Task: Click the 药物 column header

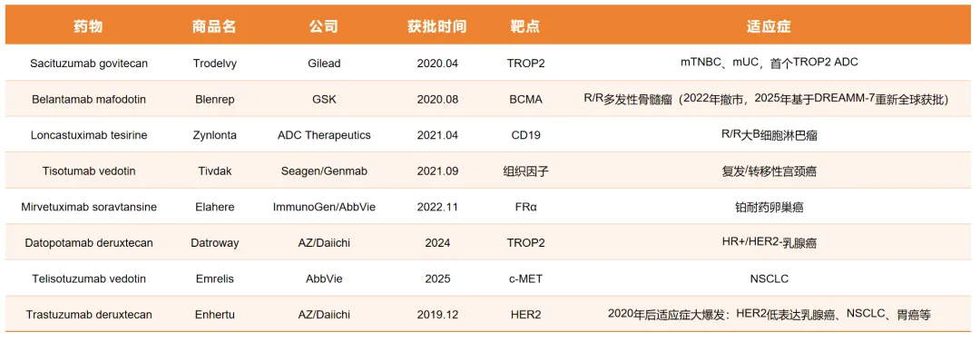Action: tap(89, 26)
